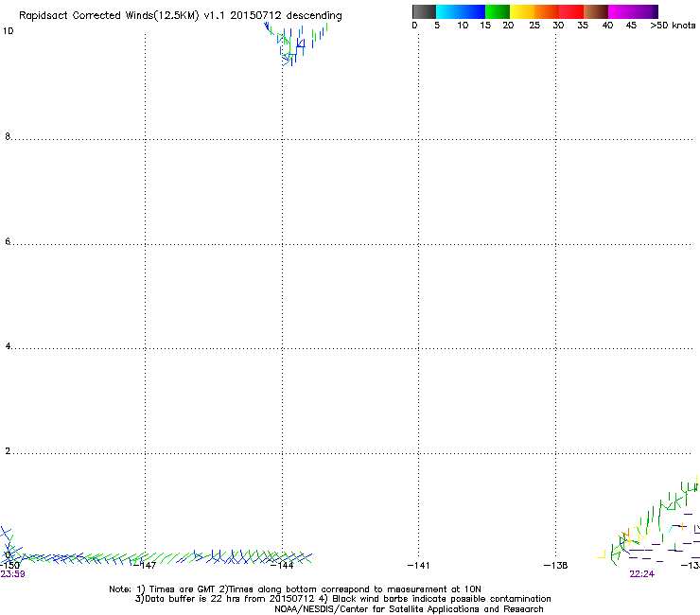
Task: Click the red 30-35 knots color band
Action: (x=571, y=11)
